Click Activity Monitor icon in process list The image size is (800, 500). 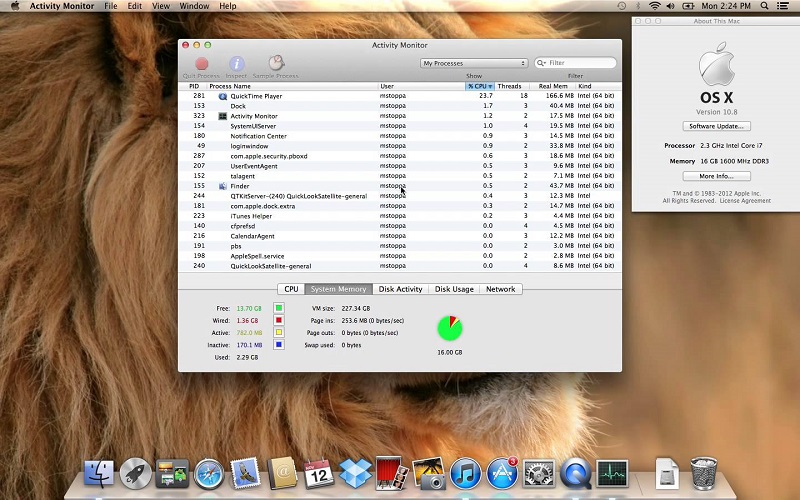click(x=222, y=116)
